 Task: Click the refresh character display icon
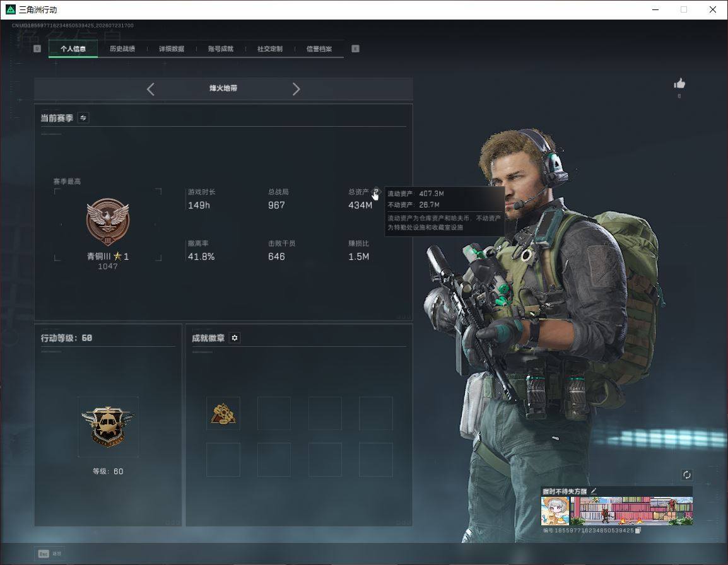coord(686,474)
